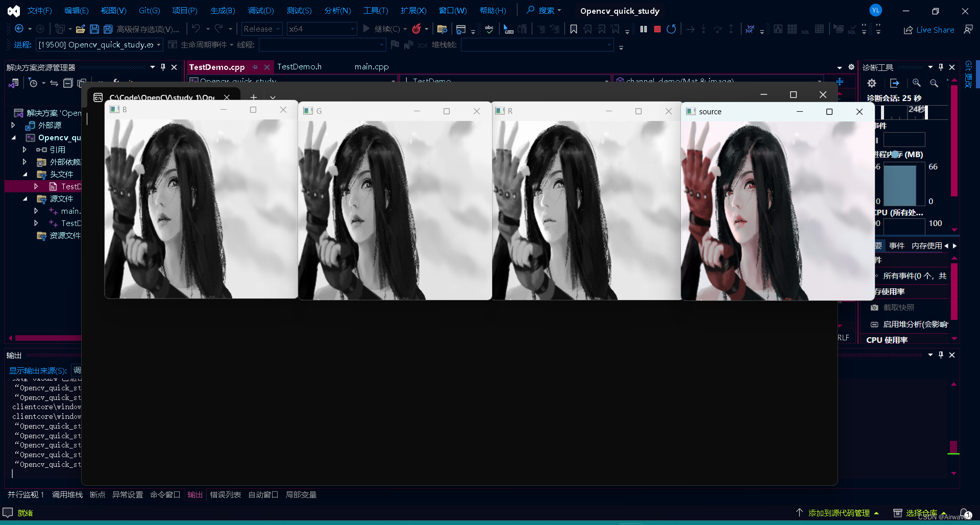Screen dimensions: 980x525
Task: Open diagnostic tools settings gear
Action: pos(872,83)
